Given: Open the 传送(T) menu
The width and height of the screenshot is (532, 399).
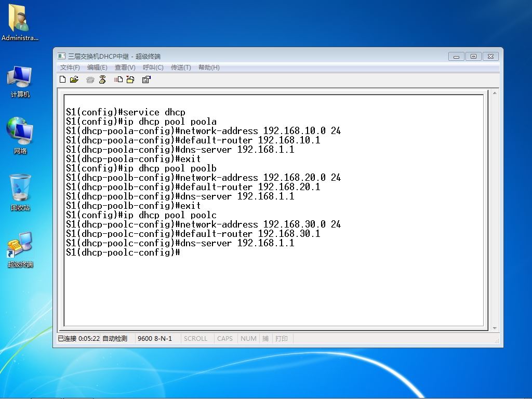Looking at the screenshot, I should coord(181,68).
